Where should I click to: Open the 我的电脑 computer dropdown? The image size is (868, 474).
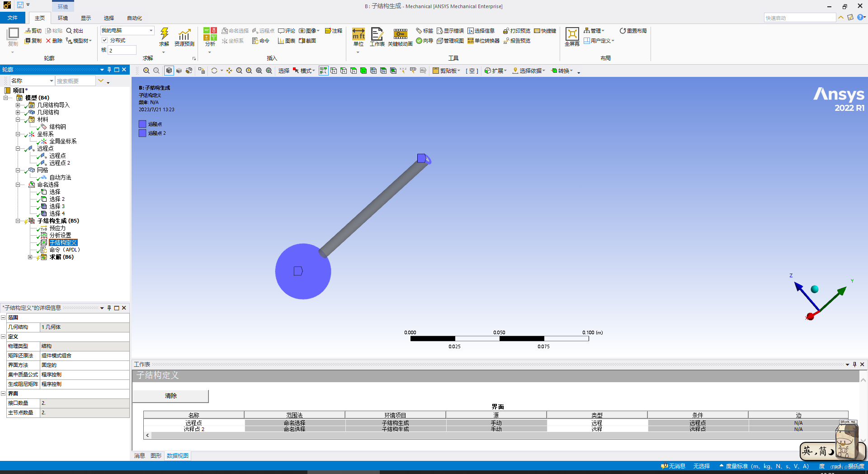click(x=151, y=30)
